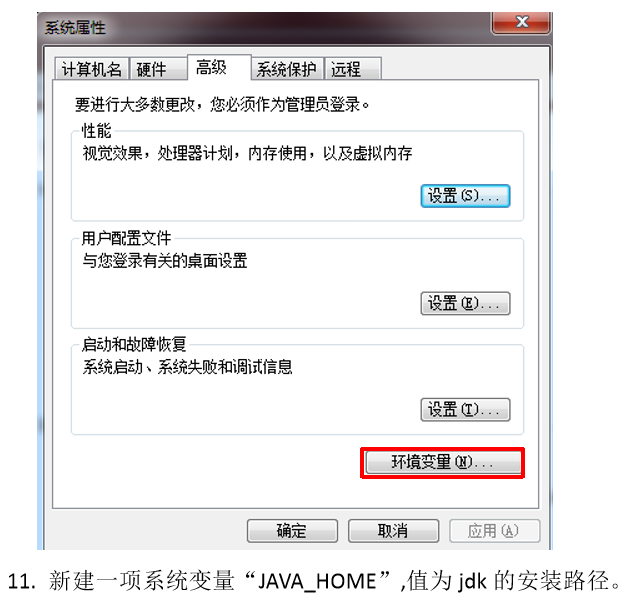Viewport: 631px width, 609px height.
Task: Open performance 设置(S) button
Action: click(465, 196)
